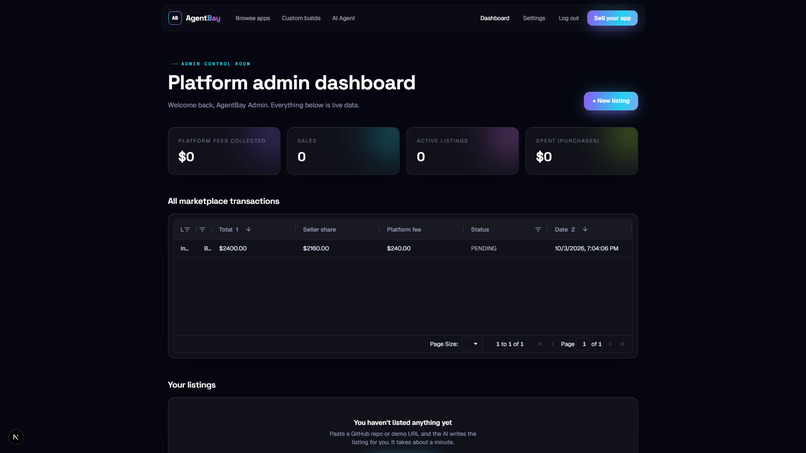The image size is (806, 453).
Task: Click the 'Platform admin dashboard' title
Action: (x=291, y=83)
